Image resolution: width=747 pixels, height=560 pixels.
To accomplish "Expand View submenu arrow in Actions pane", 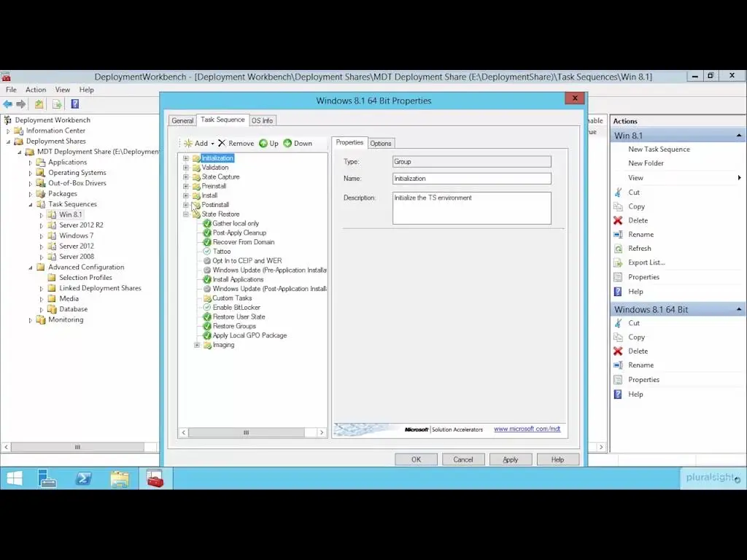I will pos(739,178).
